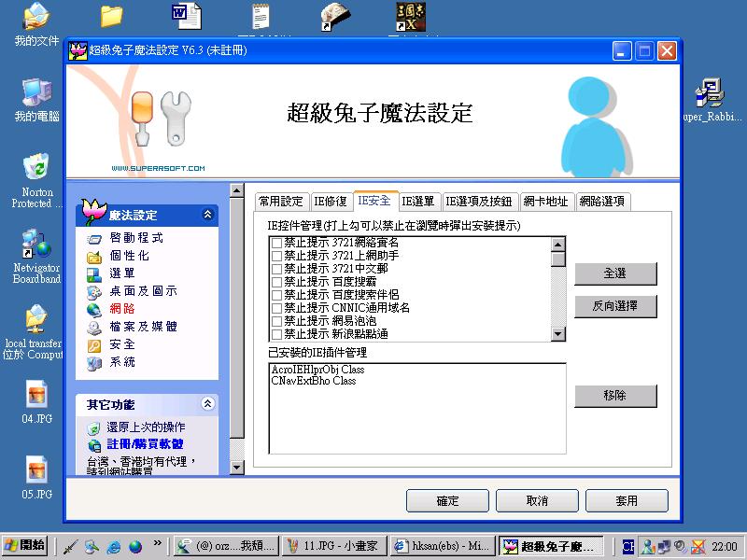747x560 pixels.
Task: Switch to hksan(ebs) taskbar window
Action: (x=442, y=546)
